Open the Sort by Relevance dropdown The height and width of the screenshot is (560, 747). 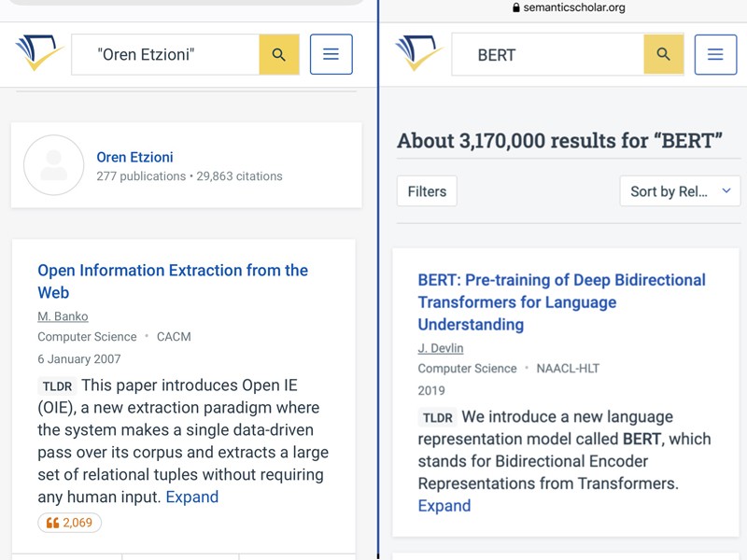pyautogui.click(x=680, y=191)
